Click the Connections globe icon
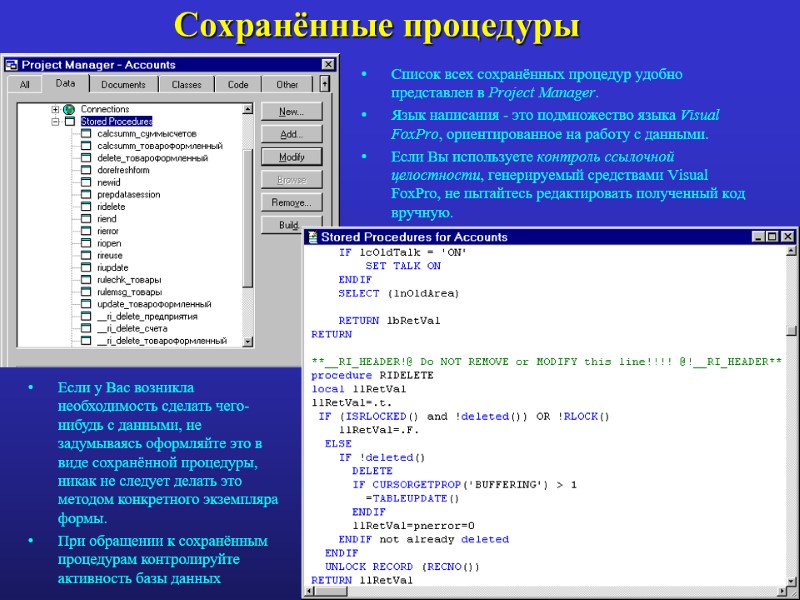Image resolution: width=800 pixels, height=600 pixels. tap(68, 109)
